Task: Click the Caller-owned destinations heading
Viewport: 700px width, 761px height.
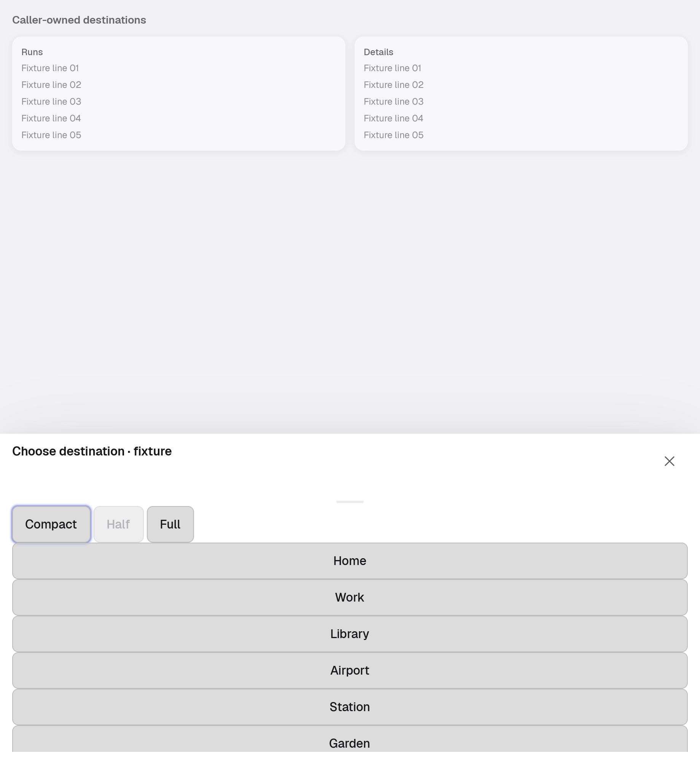Action: [79, 20]
